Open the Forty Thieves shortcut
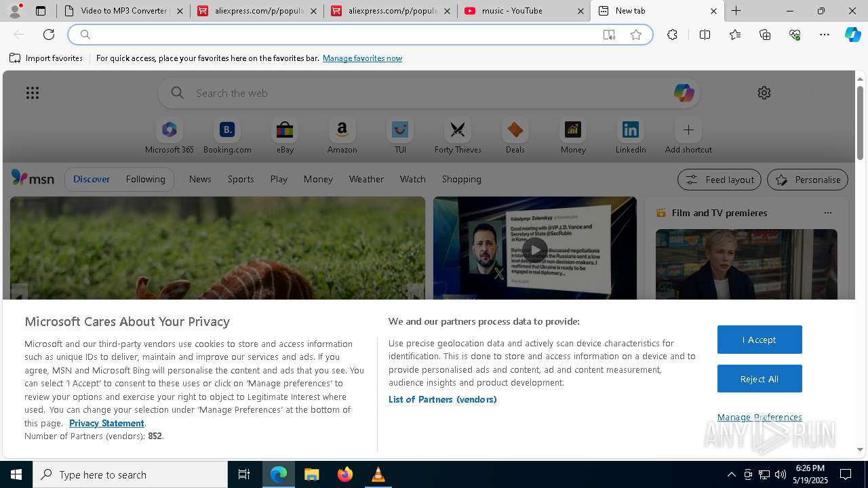Viewport: 868px width, 488px height. click(x=458, y=136)
